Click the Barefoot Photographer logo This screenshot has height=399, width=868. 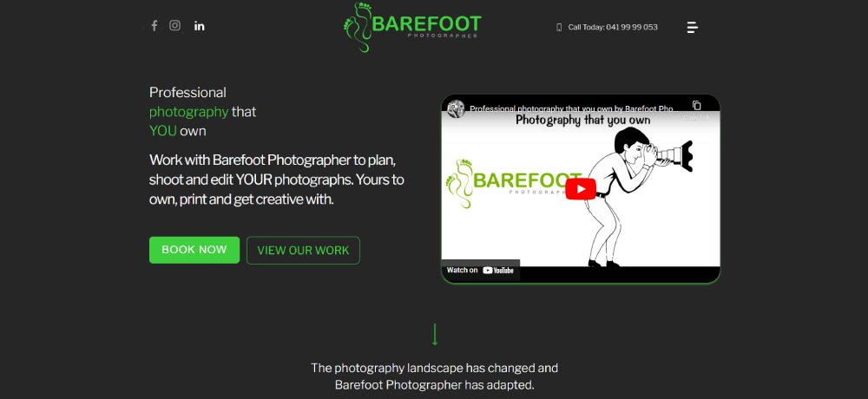pyautogui.click(x=411, y=27)
